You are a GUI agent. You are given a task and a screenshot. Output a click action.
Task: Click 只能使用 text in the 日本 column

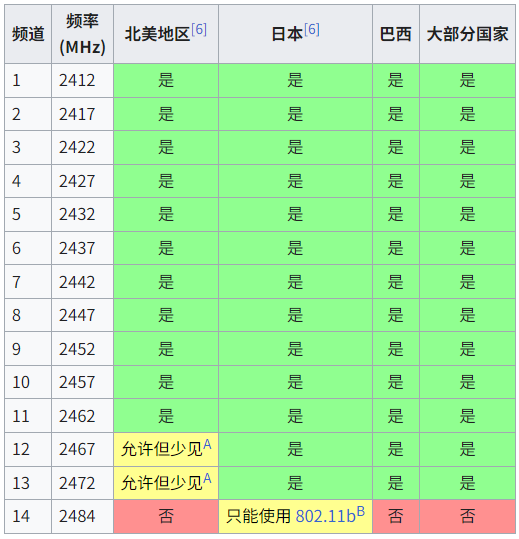[258, 516]
